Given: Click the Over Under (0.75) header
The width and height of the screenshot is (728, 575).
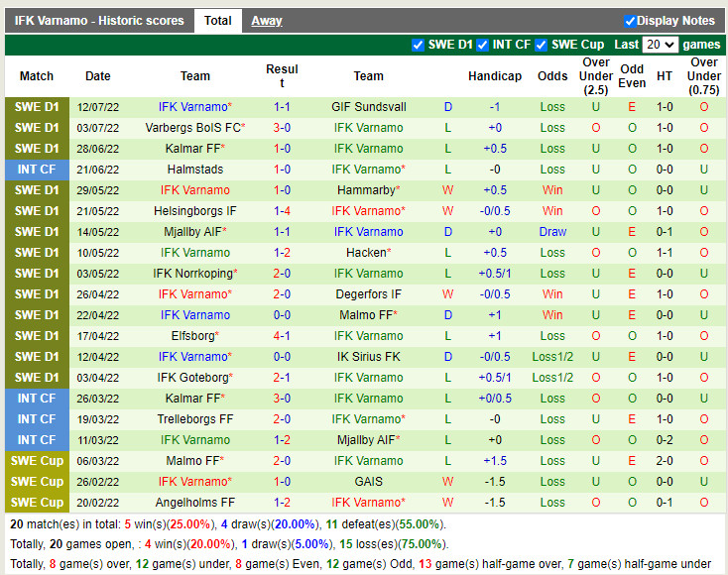Looking at the screenshot, I should (x=704, y=76).
